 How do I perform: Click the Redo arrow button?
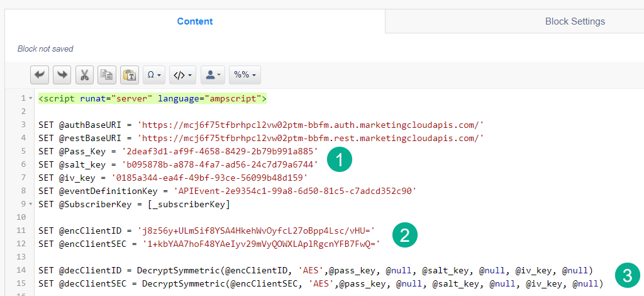[x=62, y=75]
